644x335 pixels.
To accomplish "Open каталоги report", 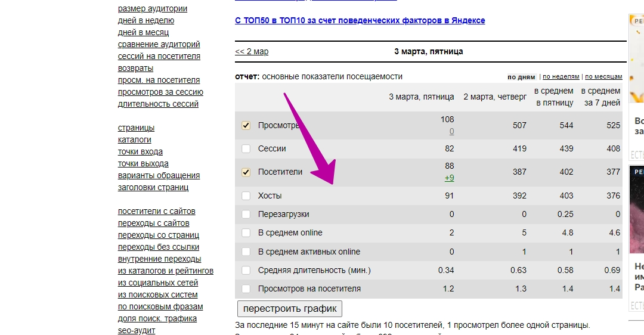I will click(134, 139).
